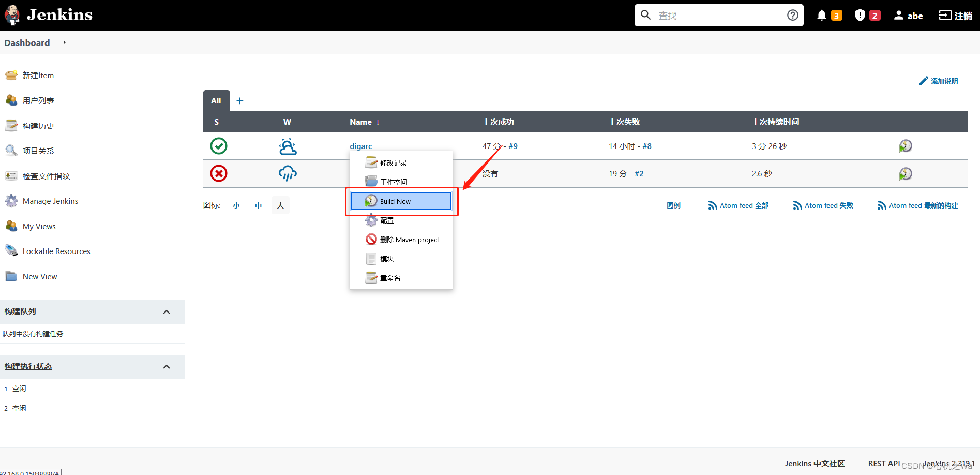Screen dimensions: 980x475
Task: Open the Dashboard breadcrumb dropdown
Action: [x=64, y=42]
